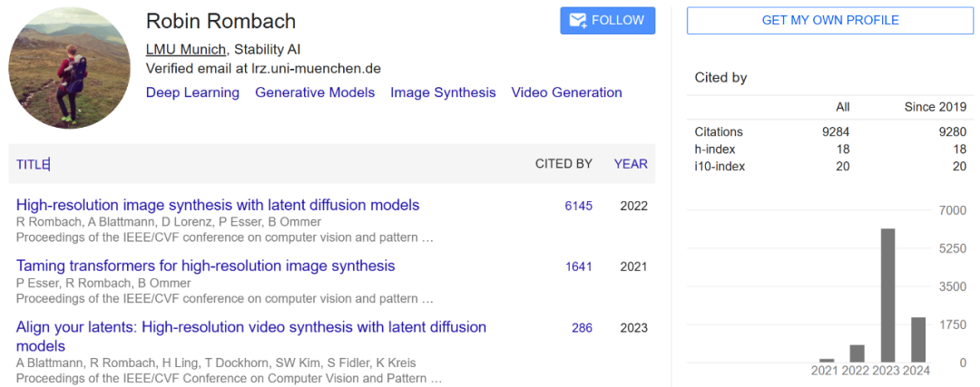
Task: Follow Robin Rombach's profile
Action: pyautogui.click(x=607, y=21)
